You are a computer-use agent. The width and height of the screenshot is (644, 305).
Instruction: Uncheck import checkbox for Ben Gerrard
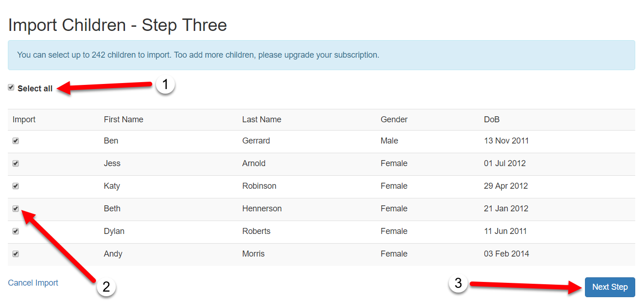[x=16, y=141]
